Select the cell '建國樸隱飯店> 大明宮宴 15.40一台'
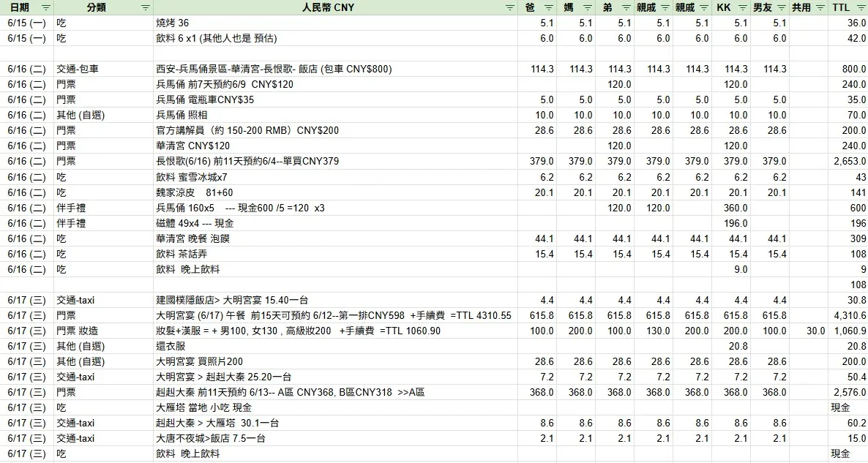This screenshot has height=463, width=868. tap(335, 301)
